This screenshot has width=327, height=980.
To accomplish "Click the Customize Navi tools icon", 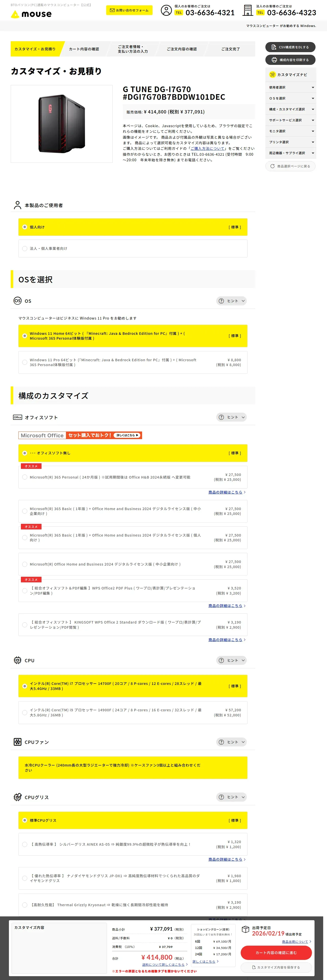I will [272, 75].
